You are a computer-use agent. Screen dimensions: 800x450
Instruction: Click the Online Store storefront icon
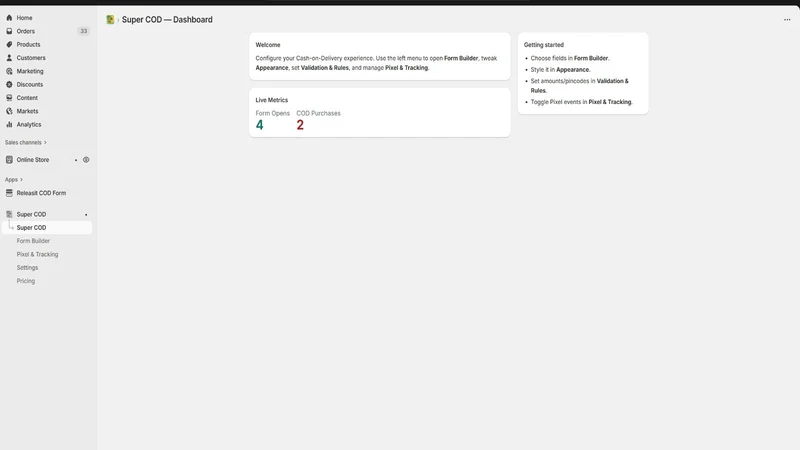[x=9, y=160]
